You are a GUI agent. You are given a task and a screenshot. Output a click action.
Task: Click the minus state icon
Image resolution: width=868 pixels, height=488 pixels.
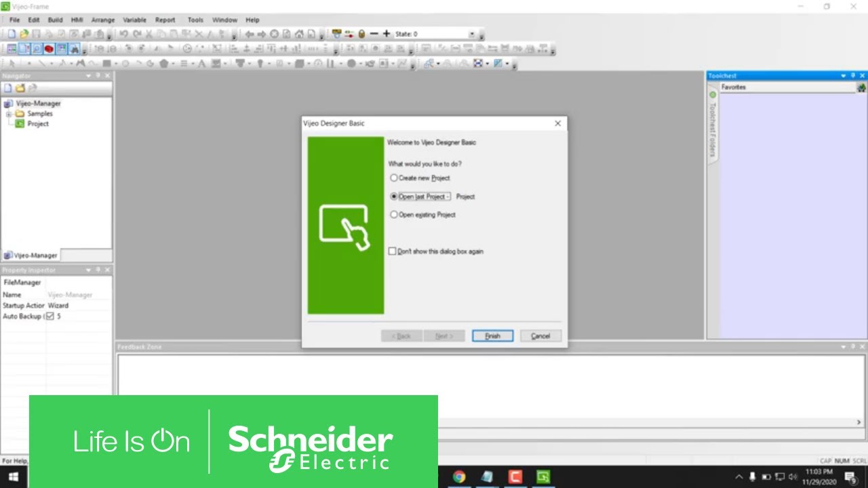pos(374,34)
